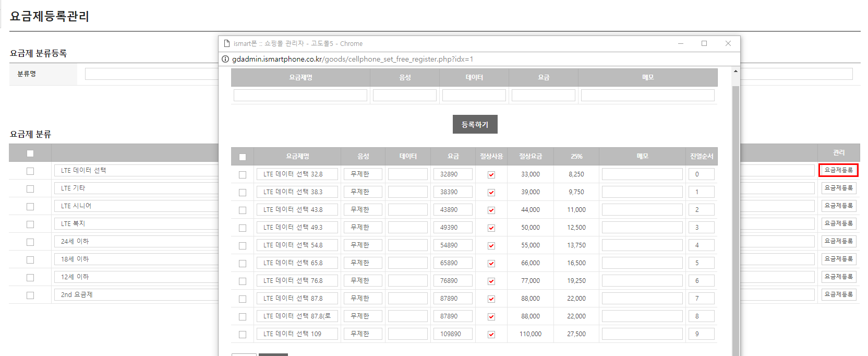The width and height of the screenshot is (868, 356).
Task: Select the checkbox next to LTE 시니어 category
Action: point(30,207)
